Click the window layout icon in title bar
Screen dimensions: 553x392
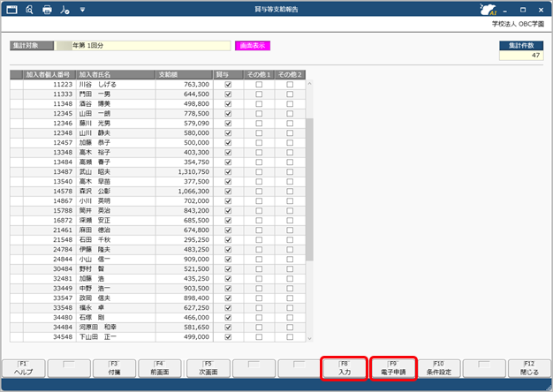pos(11,10)
